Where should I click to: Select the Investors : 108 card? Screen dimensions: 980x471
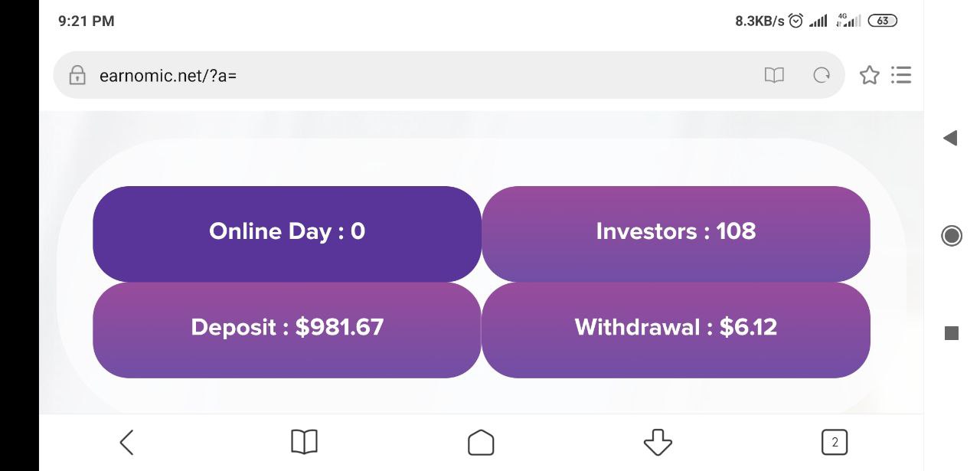click(x=676, y=233)
